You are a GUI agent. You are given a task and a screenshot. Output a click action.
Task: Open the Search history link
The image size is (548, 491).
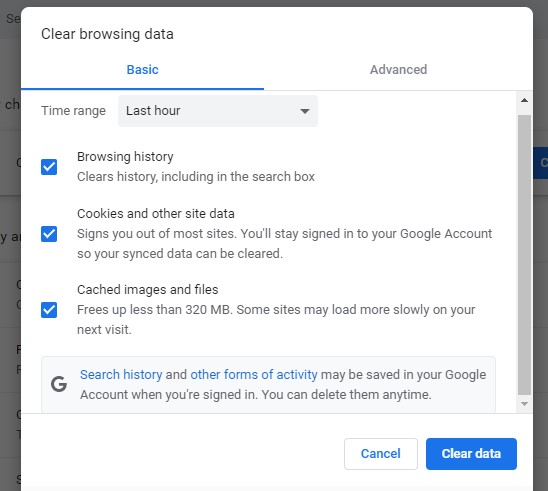[x=121, y=375]
